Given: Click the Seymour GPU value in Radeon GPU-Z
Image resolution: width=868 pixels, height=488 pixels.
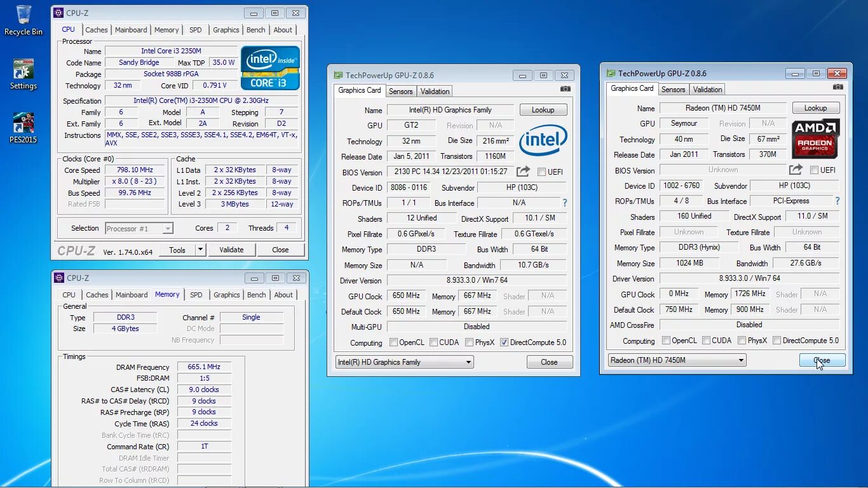Looking at the screenshot, I should tap(684, 123).
